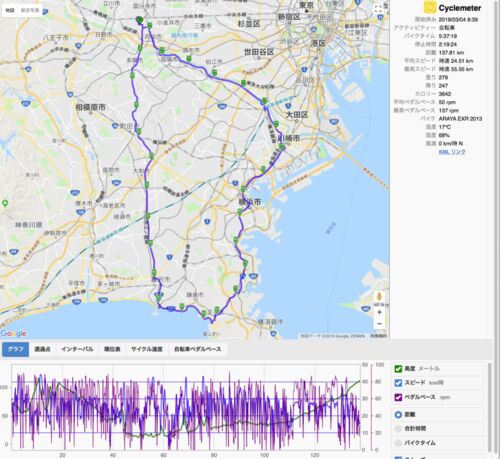500x459 pixels.
Task: Zoom in the map with plus
Action: pos(379,312)
